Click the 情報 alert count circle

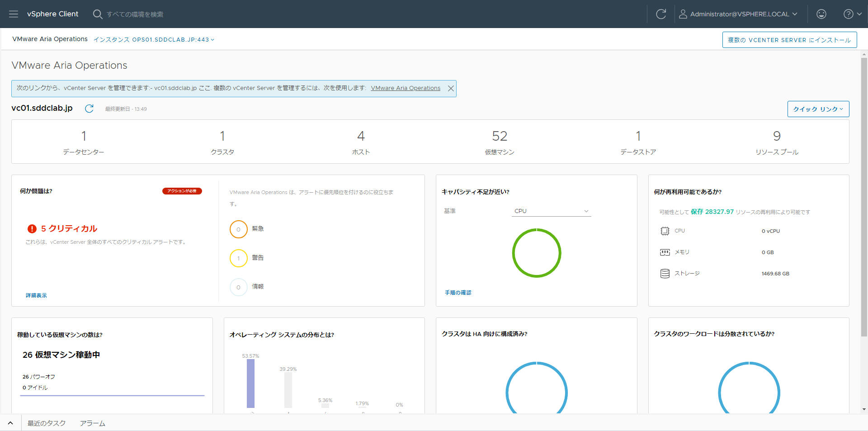pyautogui.click(x=239, y=287)
